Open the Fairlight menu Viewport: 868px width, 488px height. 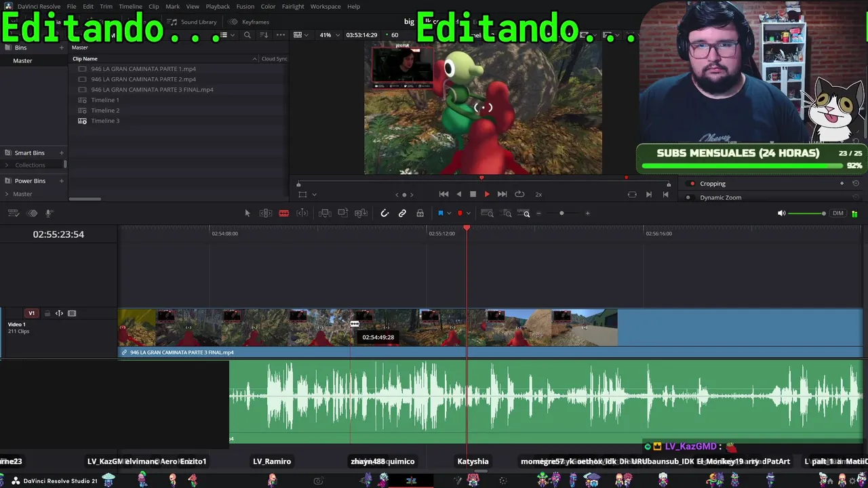tap(293, 7)
